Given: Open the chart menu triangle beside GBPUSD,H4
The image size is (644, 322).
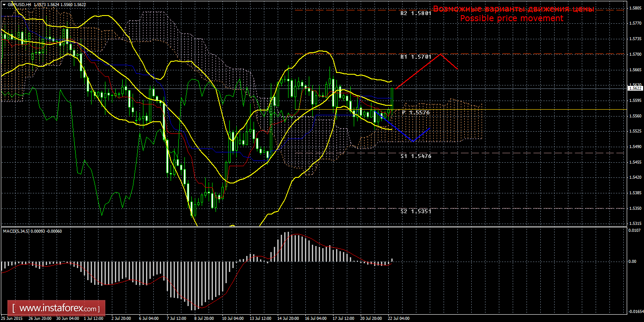Looking at the screenshot, I should pos(4,4).
